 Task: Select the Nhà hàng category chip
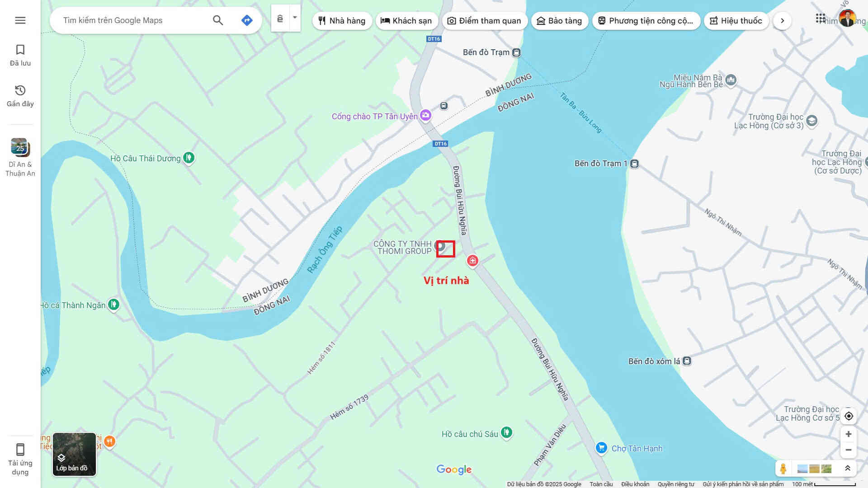342,21
